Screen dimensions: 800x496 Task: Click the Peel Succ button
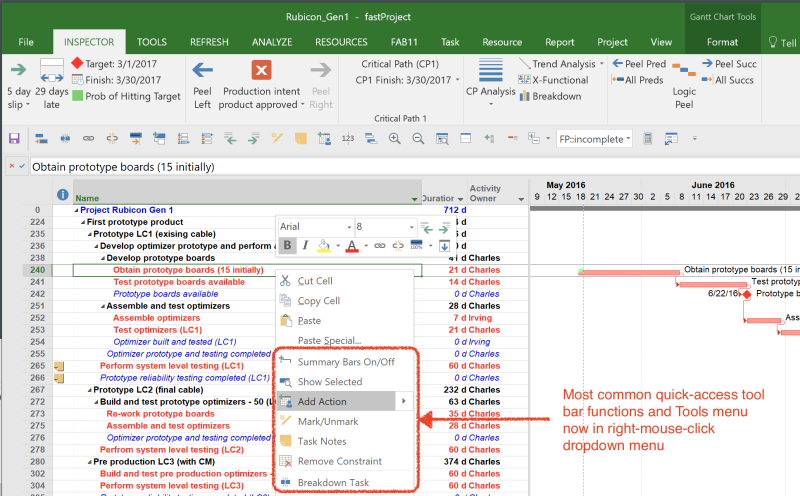point(729,64)
